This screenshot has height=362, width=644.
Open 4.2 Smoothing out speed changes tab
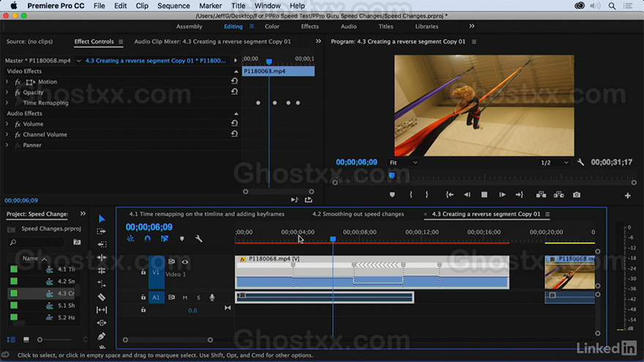tap(358, 214)
